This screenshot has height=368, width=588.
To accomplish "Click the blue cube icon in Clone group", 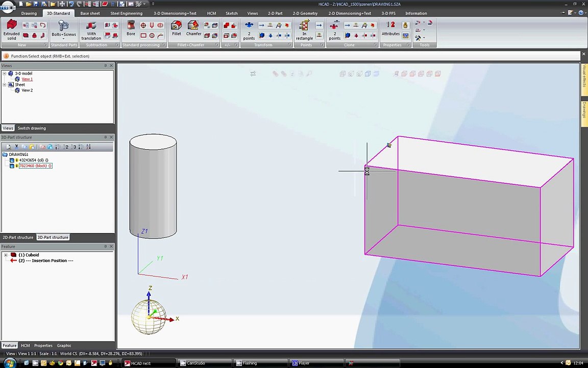I will click(347, 36).
